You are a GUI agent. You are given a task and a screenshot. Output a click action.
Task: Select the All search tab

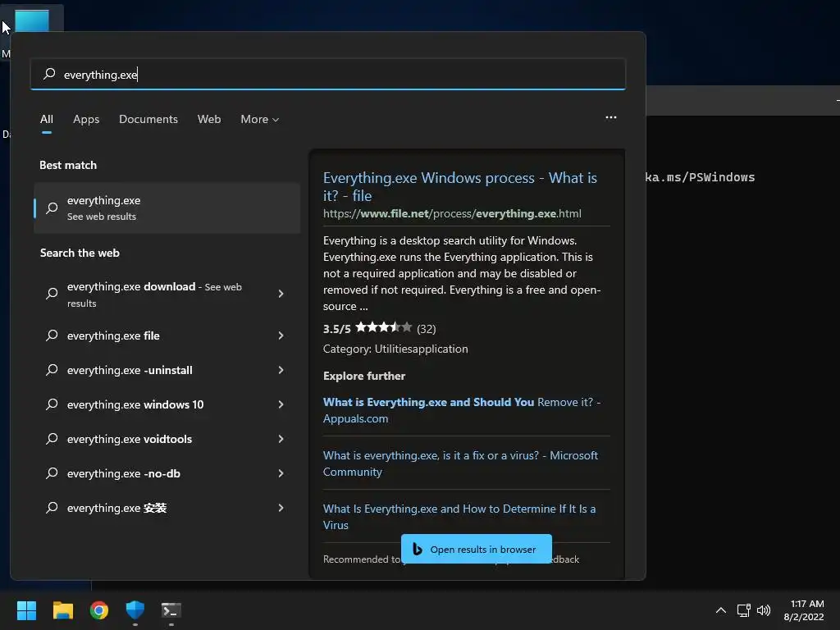(47, 119)
